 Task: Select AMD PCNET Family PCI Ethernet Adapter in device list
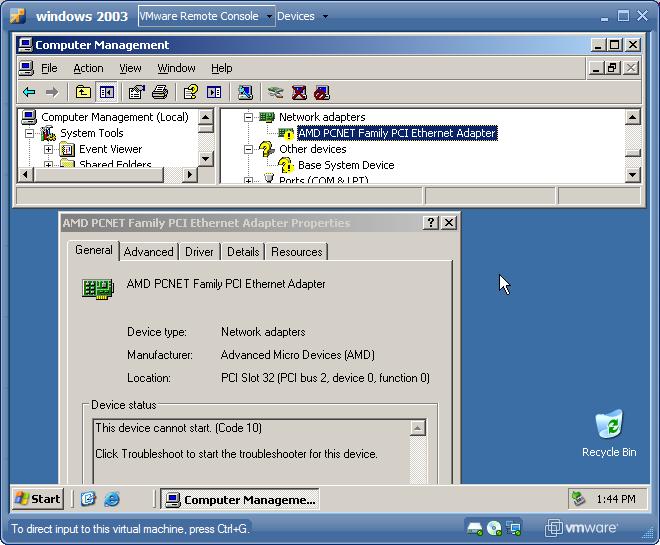coord(397,133)
